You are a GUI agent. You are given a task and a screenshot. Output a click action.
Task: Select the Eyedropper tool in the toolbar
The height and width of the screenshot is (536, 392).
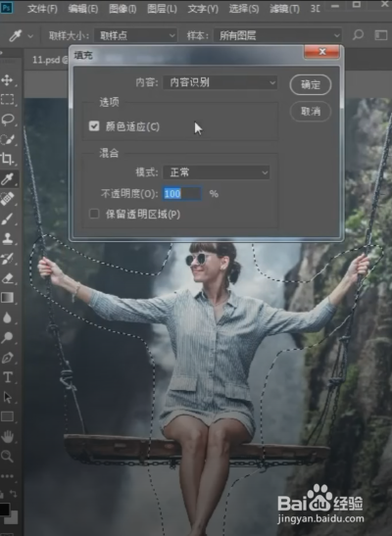7,178
